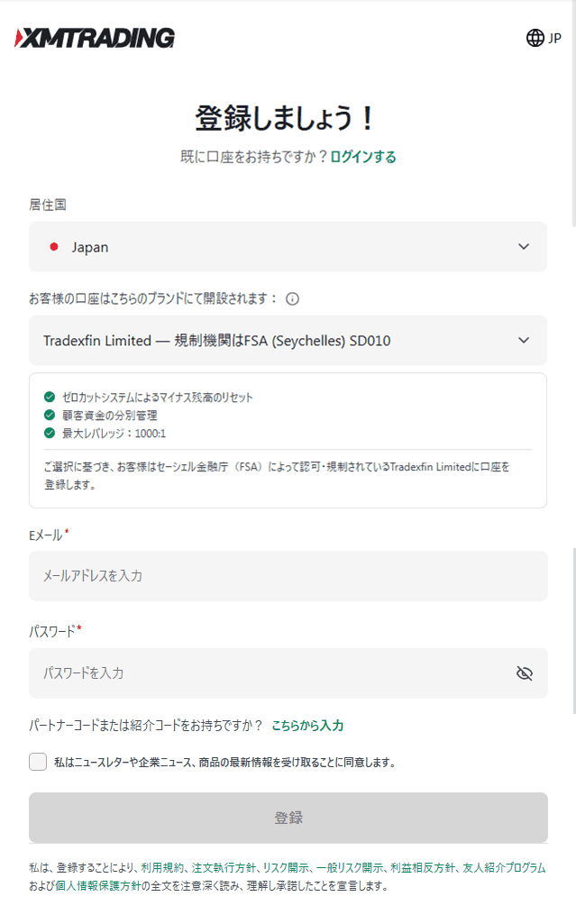Open the 居住国 Japan country dropdown
The image size is (576, 924).
(x=288, y=246)
